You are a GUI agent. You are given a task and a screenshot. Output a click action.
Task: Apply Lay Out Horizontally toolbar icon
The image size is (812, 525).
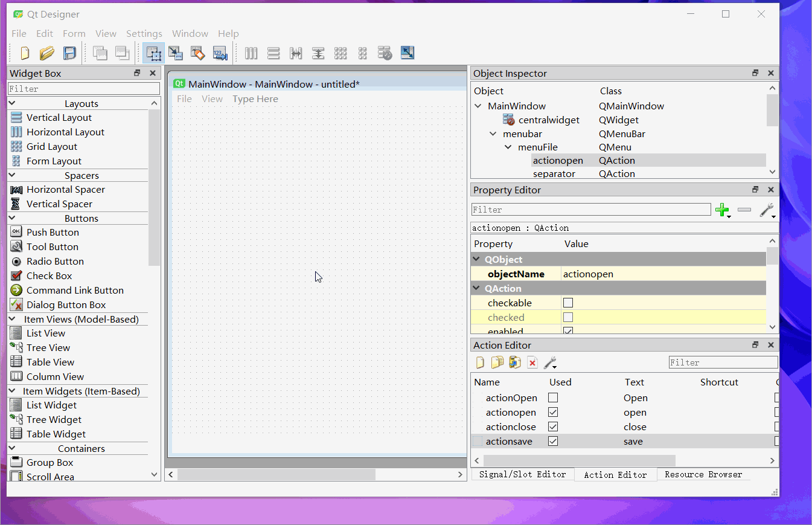coord(251,53)
